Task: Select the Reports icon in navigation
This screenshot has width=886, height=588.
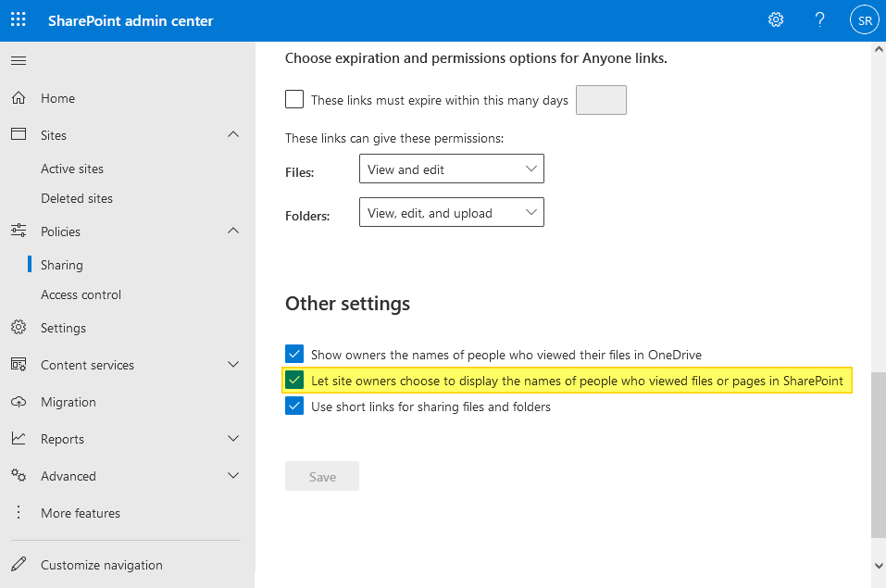Action: pyautogui.click(x=18, y=438)
